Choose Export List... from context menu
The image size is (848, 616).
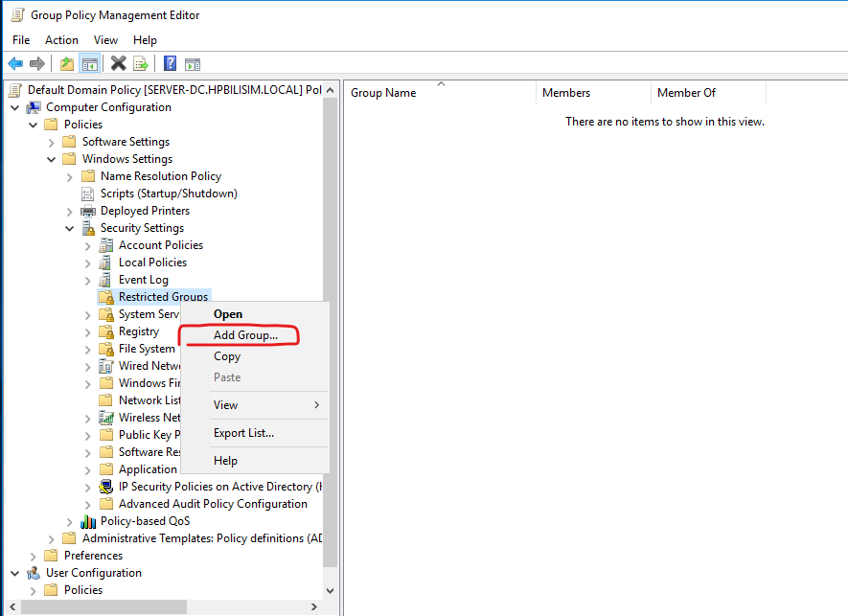(255, 433)
